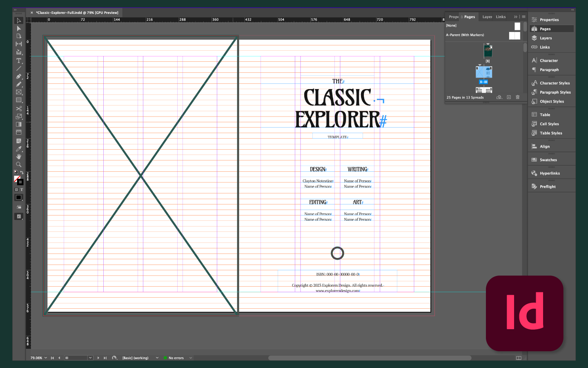Choose the Hand tool

tap(19, 157)
